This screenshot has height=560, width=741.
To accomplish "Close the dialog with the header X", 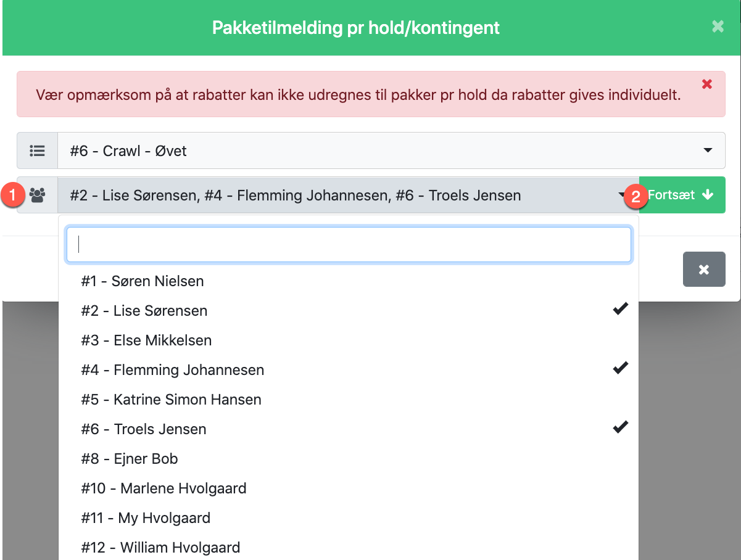I will click(718, 27).
